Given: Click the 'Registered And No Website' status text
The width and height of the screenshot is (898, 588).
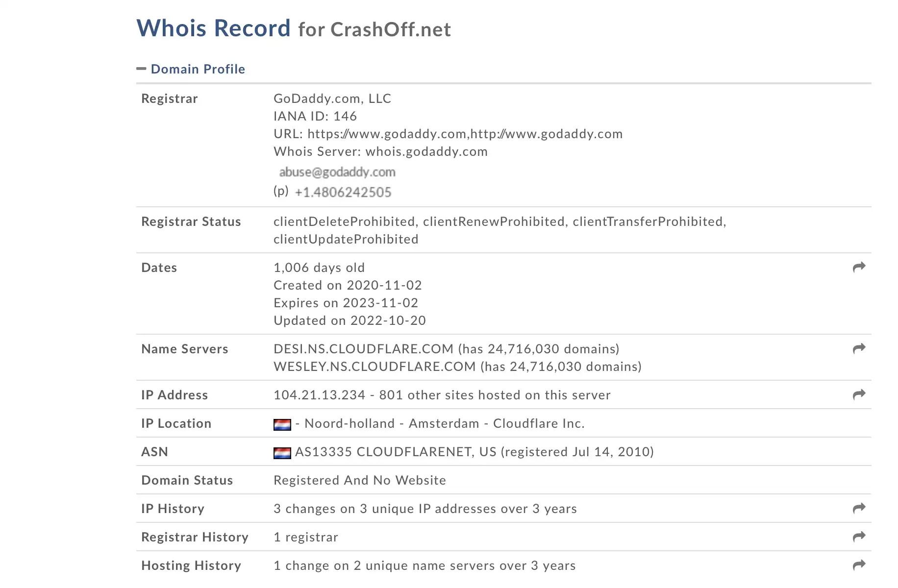Looking at the screenshot, I should pyautogui.click(x=360, y=480).
